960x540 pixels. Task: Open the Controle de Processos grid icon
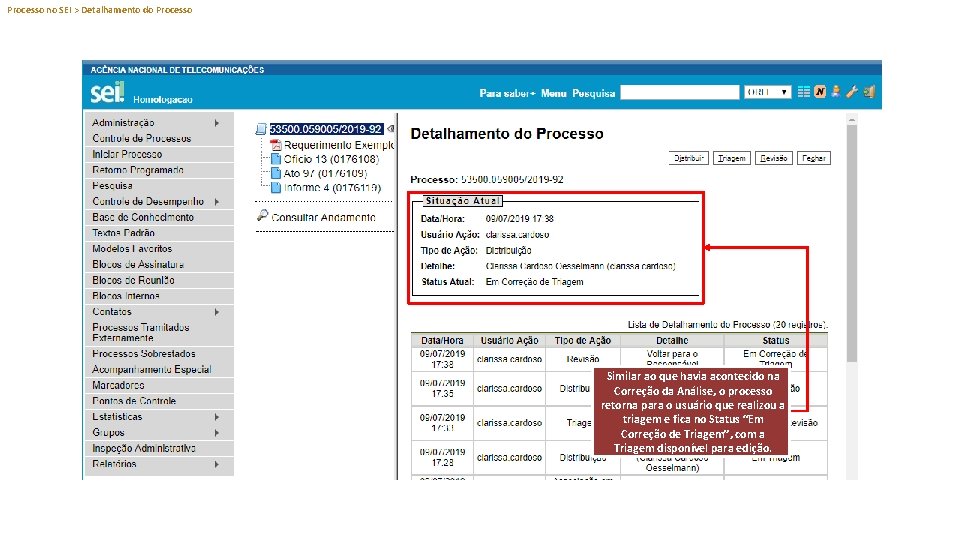[x=803, y=92]
